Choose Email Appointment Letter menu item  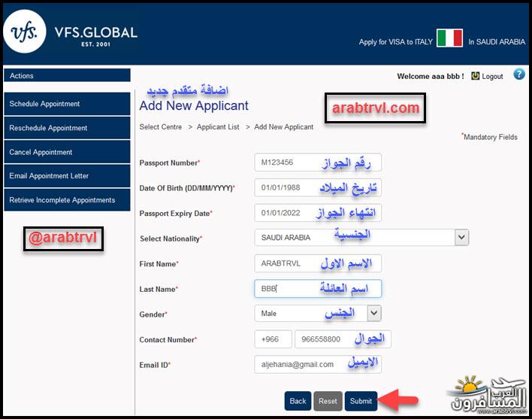(x=67, y=176)
